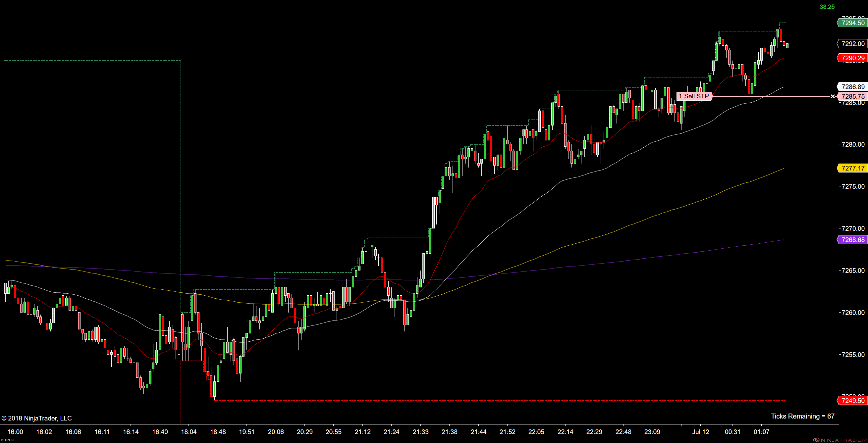The height and width of the screenshot is (443, 868).
Task: Click the 19:51 time axis label
Action: coord(247,432)
